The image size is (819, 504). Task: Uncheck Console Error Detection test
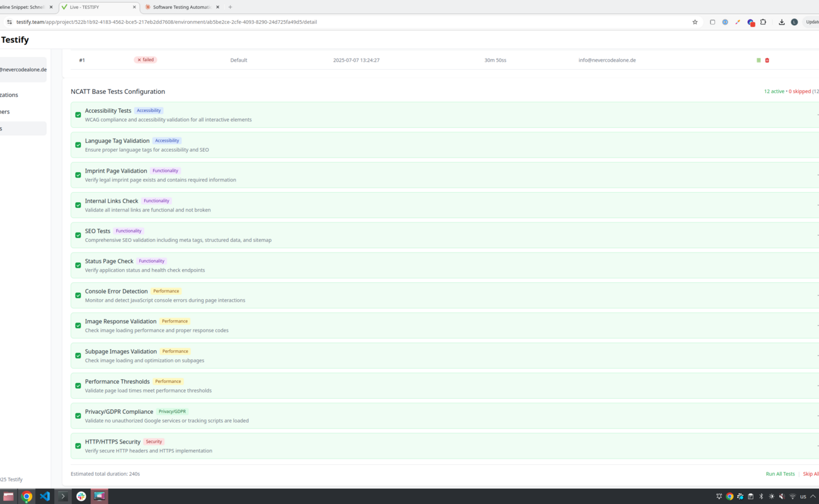pyautogui.click(x=78, y=295)
